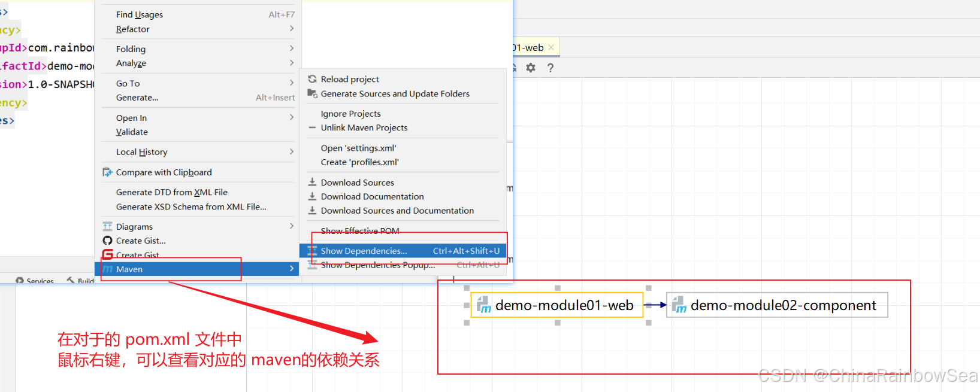Click the Reload project icon
The width and height of the screenshot is (980, 392).
coord(312,79)
